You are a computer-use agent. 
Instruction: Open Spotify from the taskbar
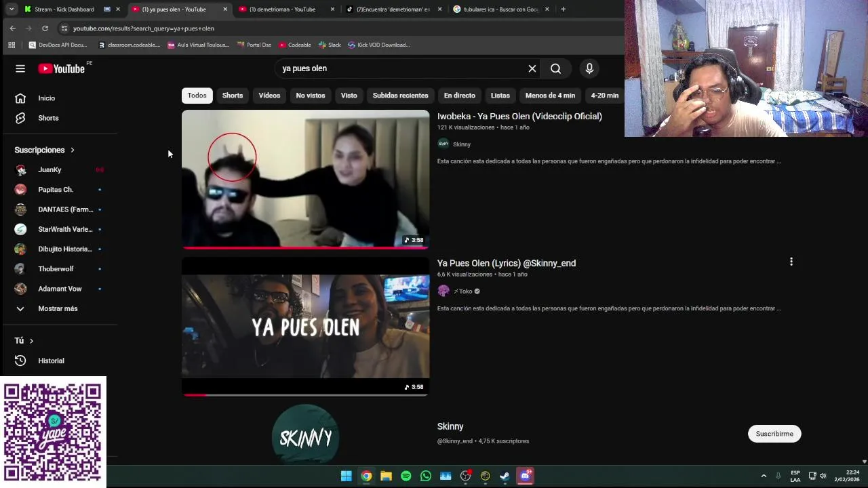[406, 476]
